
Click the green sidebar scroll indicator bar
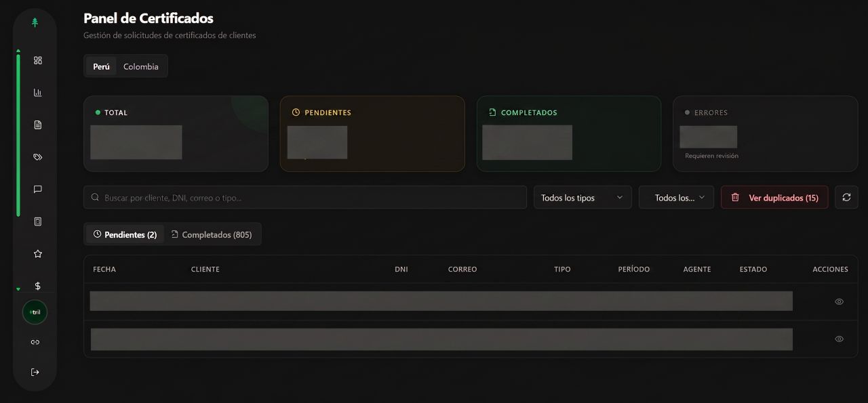coord(18,135)
